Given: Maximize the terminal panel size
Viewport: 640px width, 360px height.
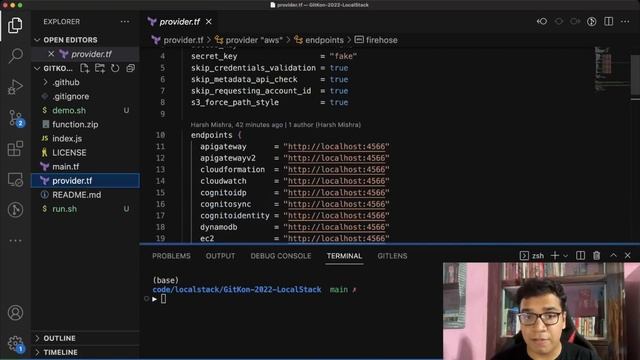Looking at the screenshot, I should pyautogui.click(x=613, y=256).
